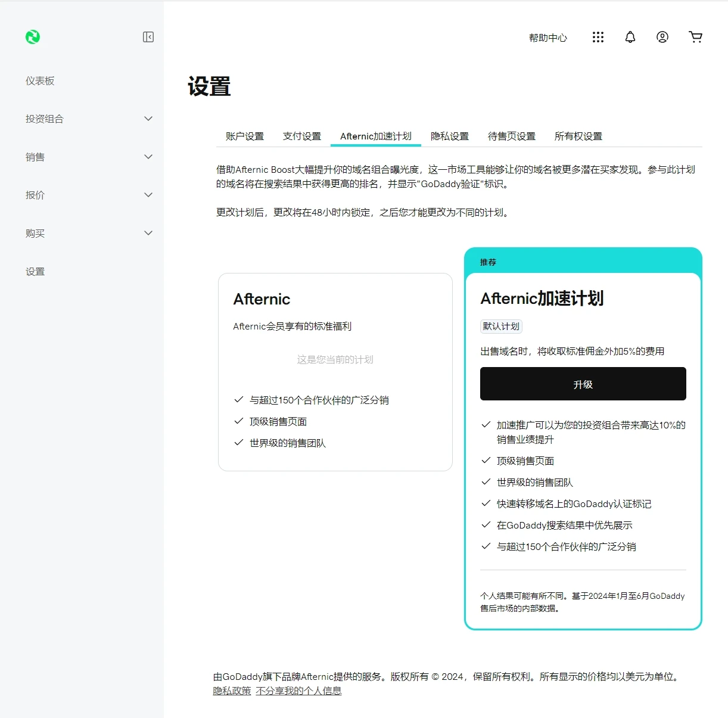The image size is (728, 718).
Task: Go to 仪表板 dashboard in sidebar
Action: click(x=40, y=81)
